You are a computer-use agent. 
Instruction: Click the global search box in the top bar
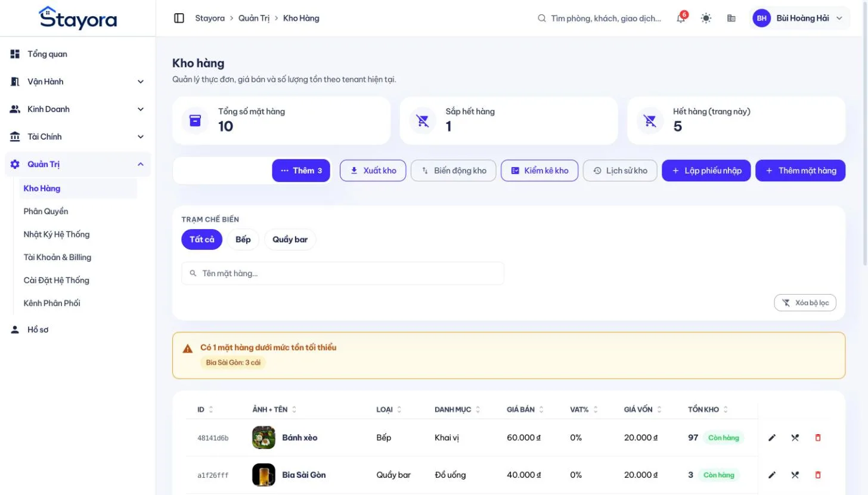(x=601, y=18)
